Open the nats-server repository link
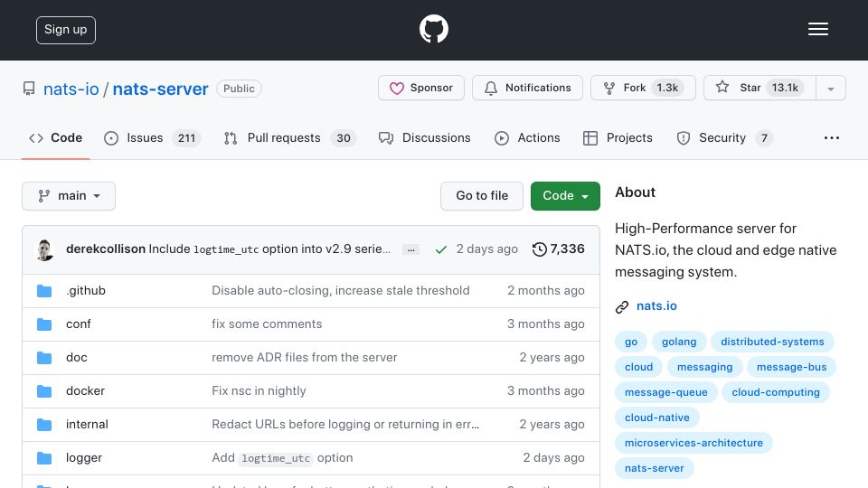This screenshot has height=488, width=868. pyautogui.click(x=161, y=89)
